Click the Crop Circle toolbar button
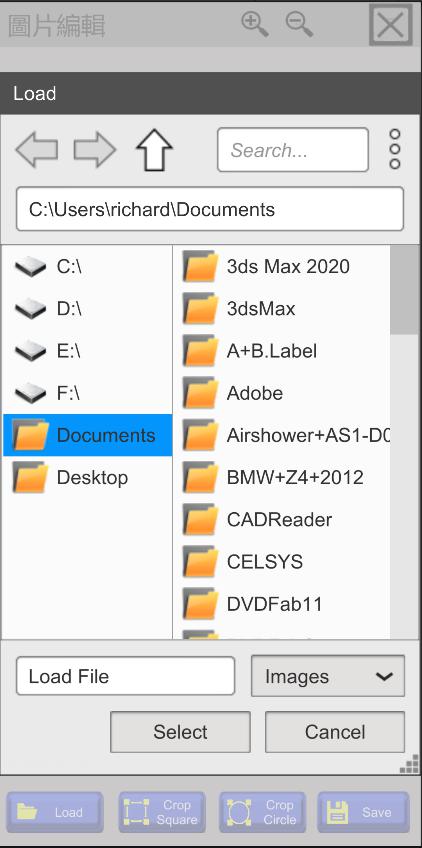422x848 pixels. 262,812
